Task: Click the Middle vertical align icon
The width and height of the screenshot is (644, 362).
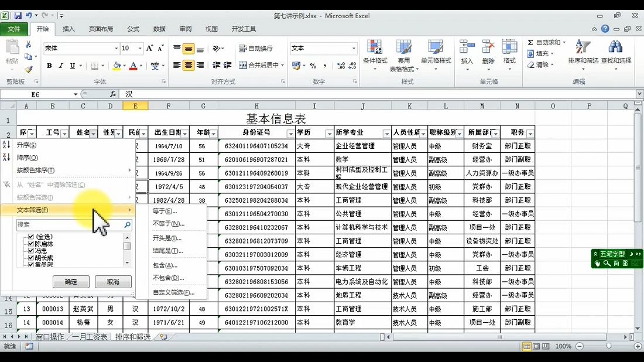Action: [x=189, y=49]
